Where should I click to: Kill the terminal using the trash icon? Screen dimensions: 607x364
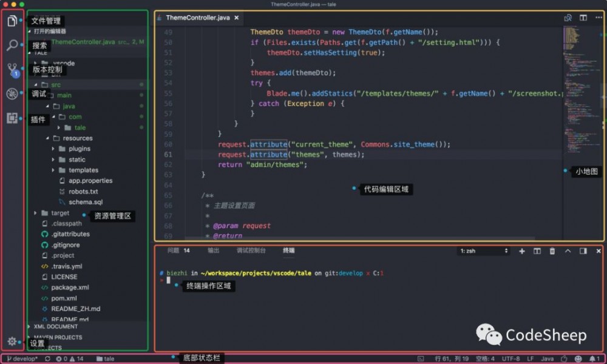[552, 251]
